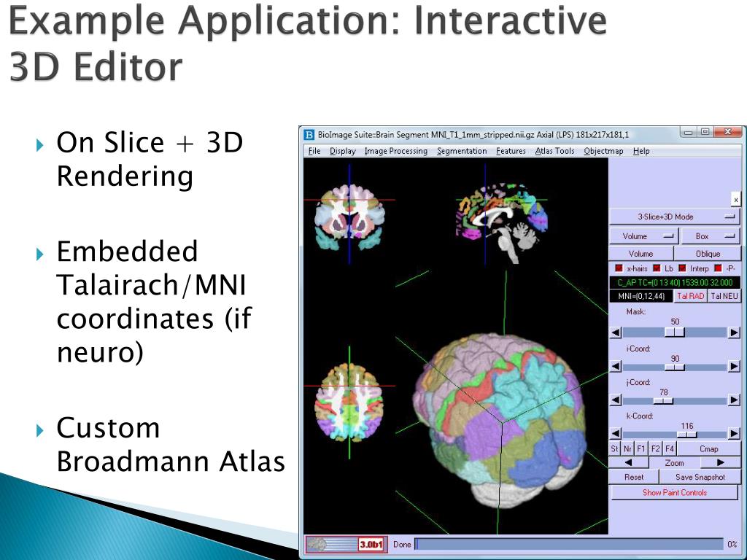Zoom in with the right Zoom arrow
The width and height of the screenshot is (747, 560).
coord(720,462)
